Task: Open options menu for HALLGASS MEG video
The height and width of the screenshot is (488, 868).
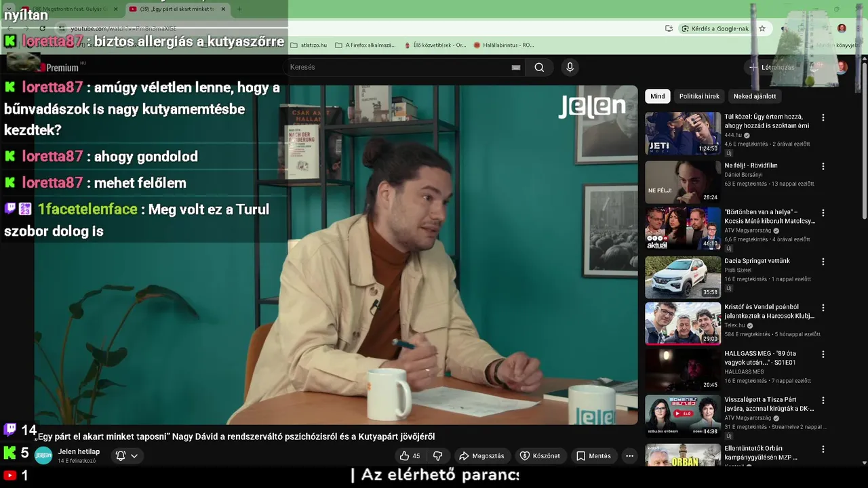Action: (823, 354)
